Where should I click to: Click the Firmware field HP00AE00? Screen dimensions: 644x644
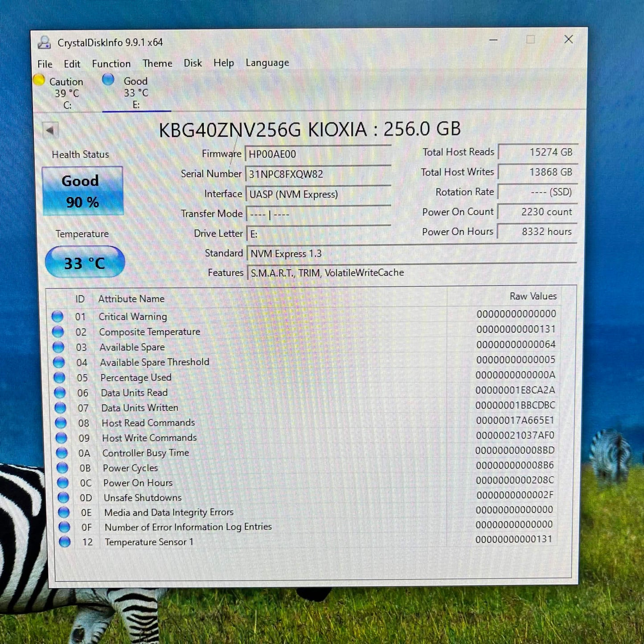318,154
